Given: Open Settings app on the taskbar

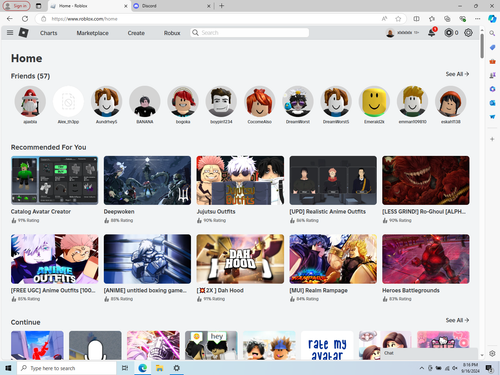Looking at the screenshot, I should [176, 368].
